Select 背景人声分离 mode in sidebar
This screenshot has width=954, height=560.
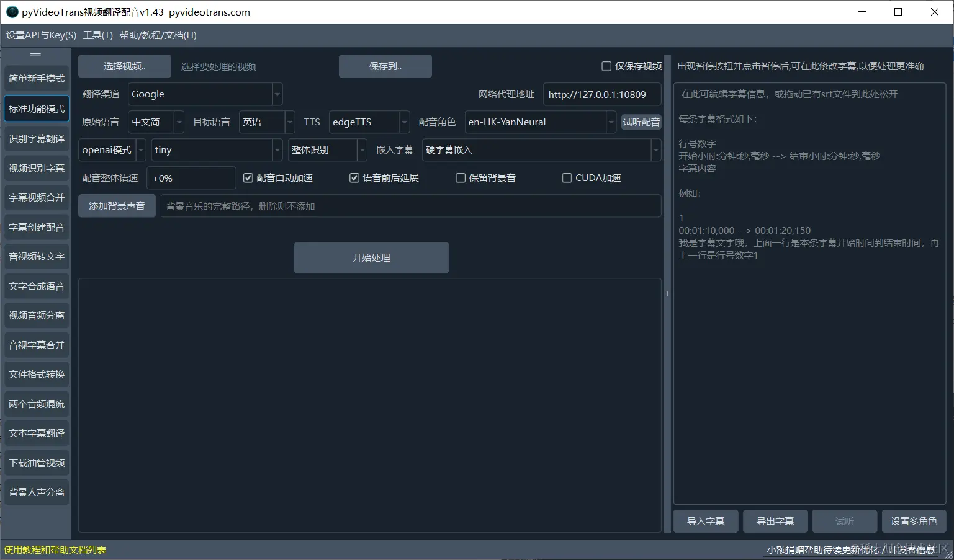click(x=37, y=492)
